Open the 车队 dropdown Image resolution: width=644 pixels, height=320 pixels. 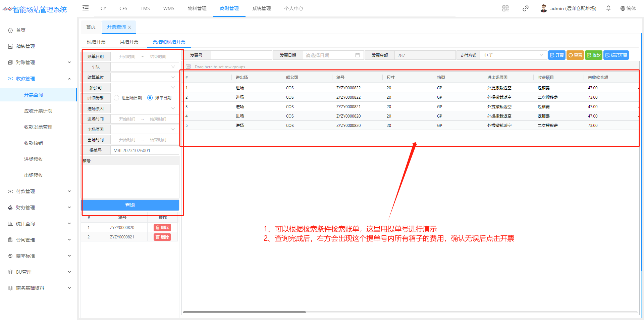click(144, 67)
